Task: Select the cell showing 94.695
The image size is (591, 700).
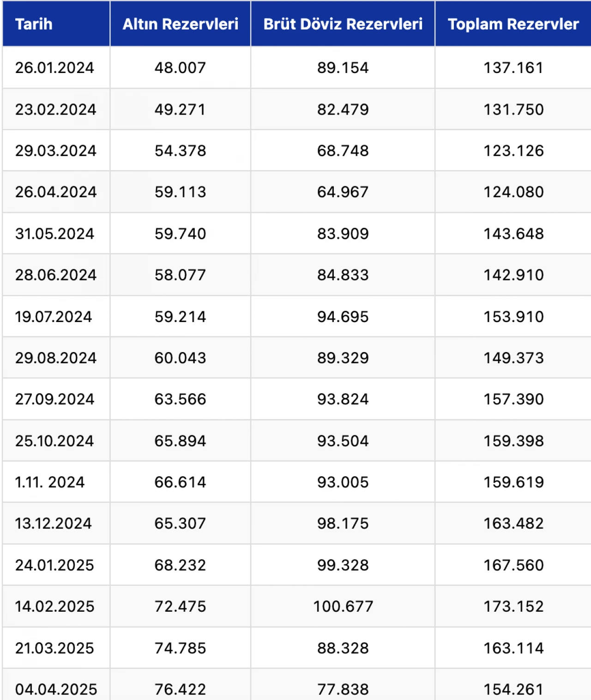Action: 343,317
